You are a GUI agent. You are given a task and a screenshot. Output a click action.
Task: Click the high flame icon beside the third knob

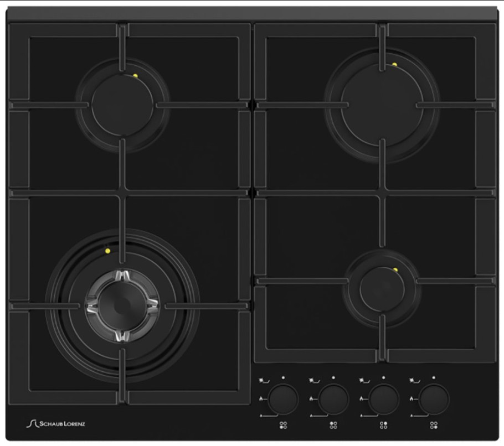click(362, 398)
